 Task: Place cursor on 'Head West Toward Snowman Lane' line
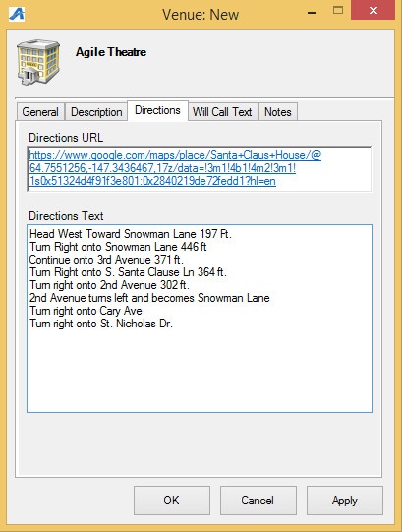point(131,234)
